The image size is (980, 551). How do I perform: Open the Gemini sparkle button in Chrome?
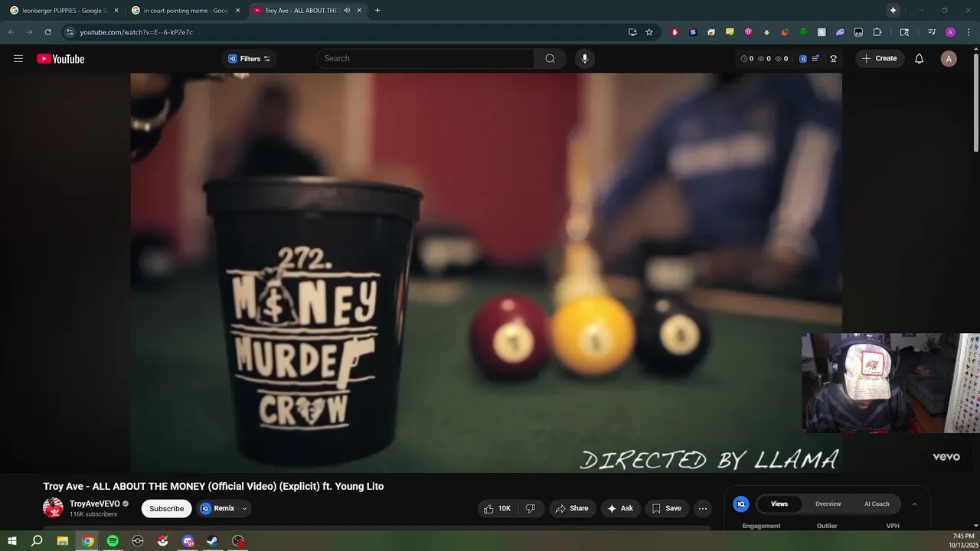click(x=893, y=10)
